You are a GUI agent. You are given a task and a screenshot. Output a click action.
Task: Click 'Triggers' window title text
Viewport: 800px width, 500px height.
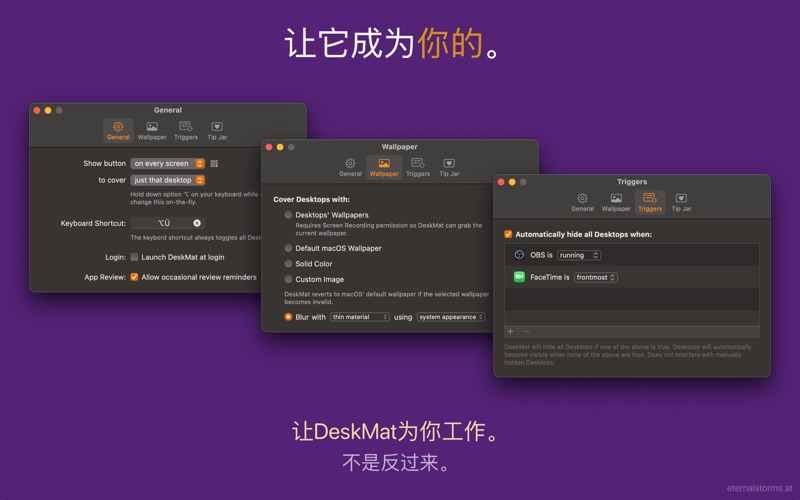(x=632, y=182)
